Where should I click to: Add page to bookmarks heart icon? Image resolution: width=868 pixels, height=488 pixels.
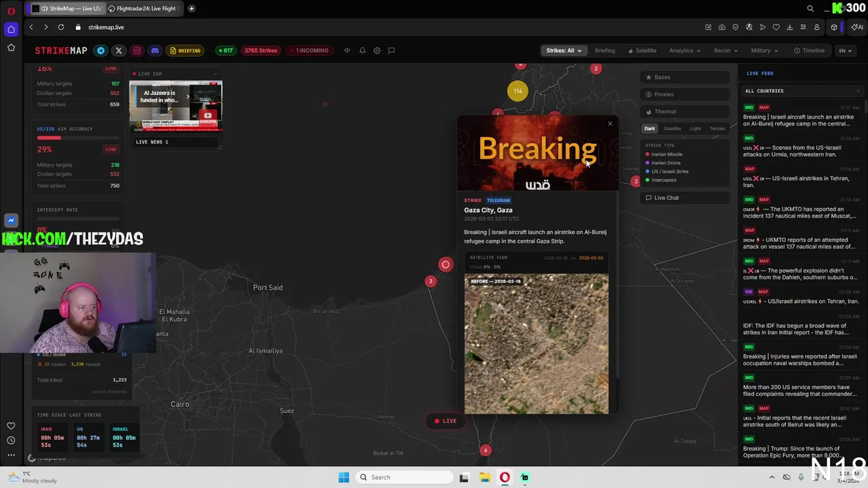[776, 27]
